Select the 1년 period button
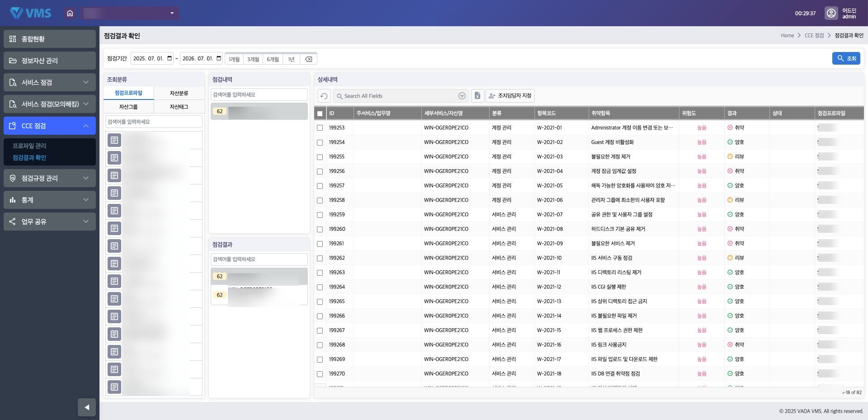 pyautogui.click(x=291, y=59)
